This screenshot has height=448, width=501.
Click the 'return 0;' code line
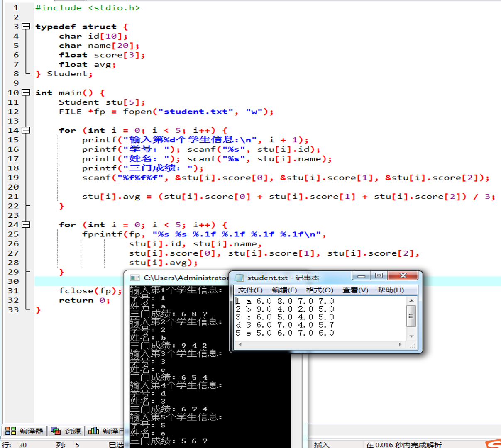[84, 300]
